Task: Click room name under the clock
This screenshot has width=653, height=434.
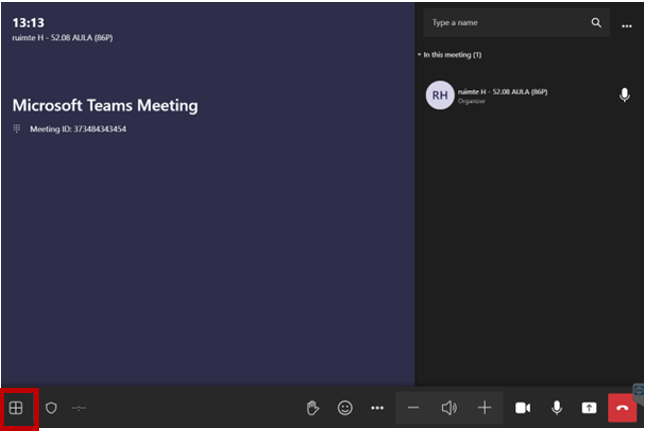Action: [62, 37]
